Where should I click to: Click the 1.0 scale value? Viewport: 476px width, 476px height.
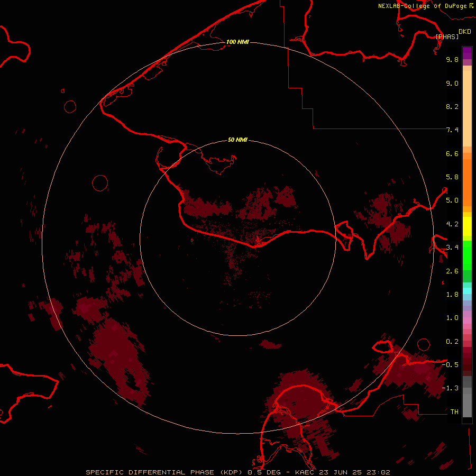tap(452, 318)
